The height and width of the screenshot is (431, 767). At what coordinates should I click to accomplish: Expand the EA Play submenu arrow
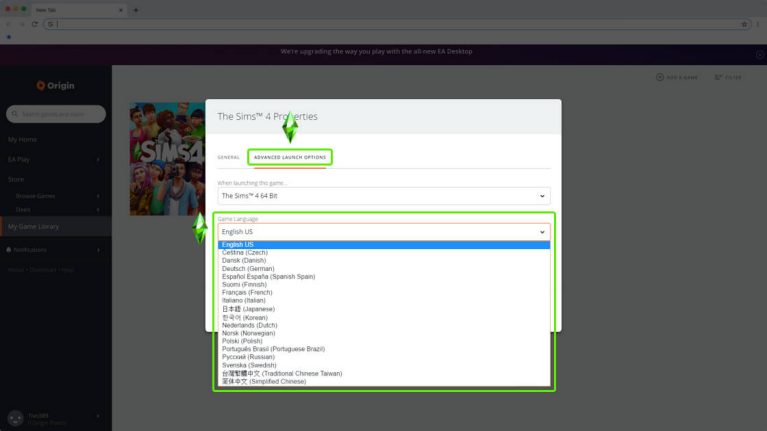[98, 159]
